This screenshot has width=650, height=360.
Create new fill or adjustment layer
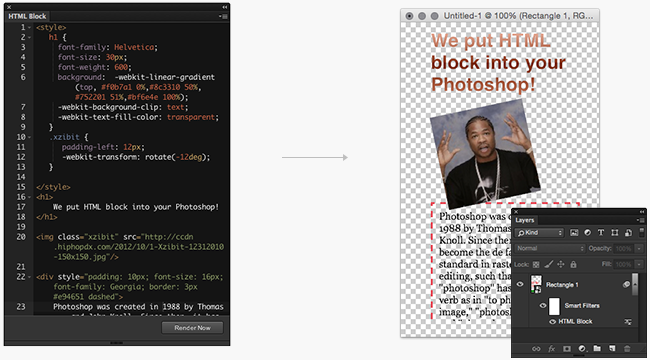click(x=582, y=349)
